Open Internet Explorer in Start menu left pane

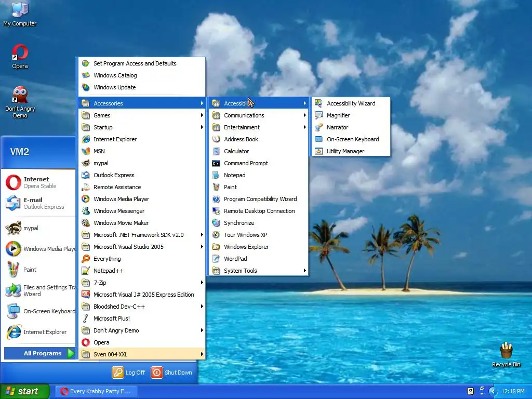(39, 332)
